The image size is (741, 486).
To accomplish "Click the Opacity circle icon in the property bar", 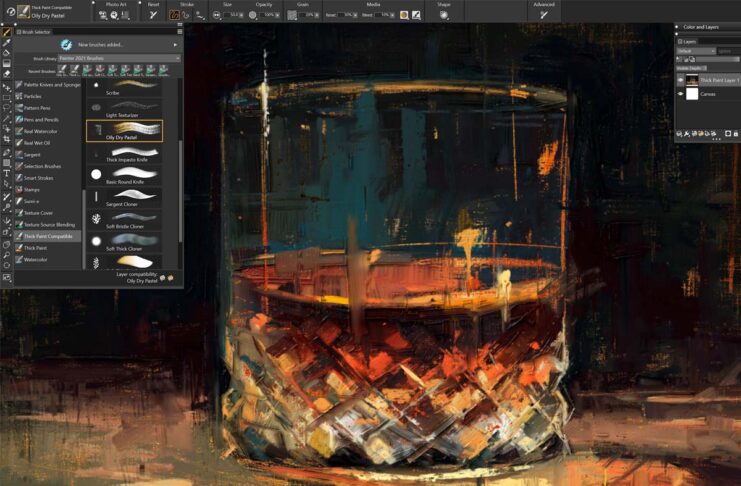I will [x=253, y=15].
